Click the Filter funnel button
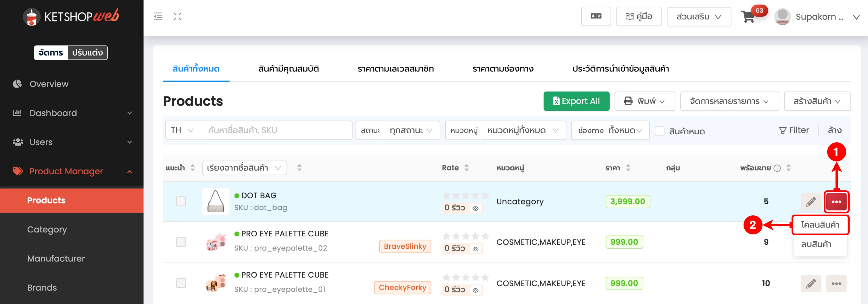The image size is (868, 304). pyautogui.click(x=794, y=130)
